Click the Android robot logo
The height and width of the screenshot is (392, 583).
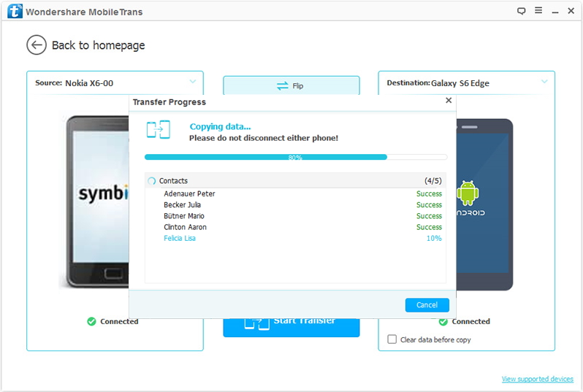(x=468, y=193)
